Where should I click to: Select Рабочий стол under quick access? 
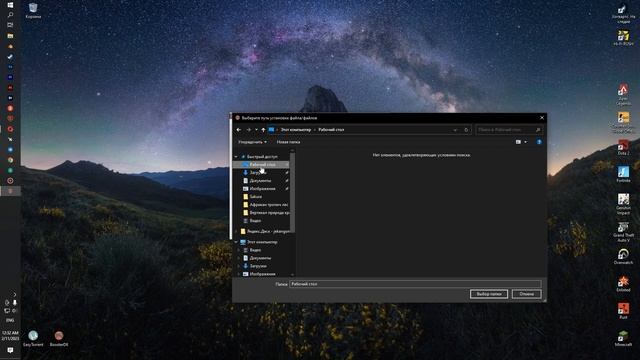pos(262,164)
